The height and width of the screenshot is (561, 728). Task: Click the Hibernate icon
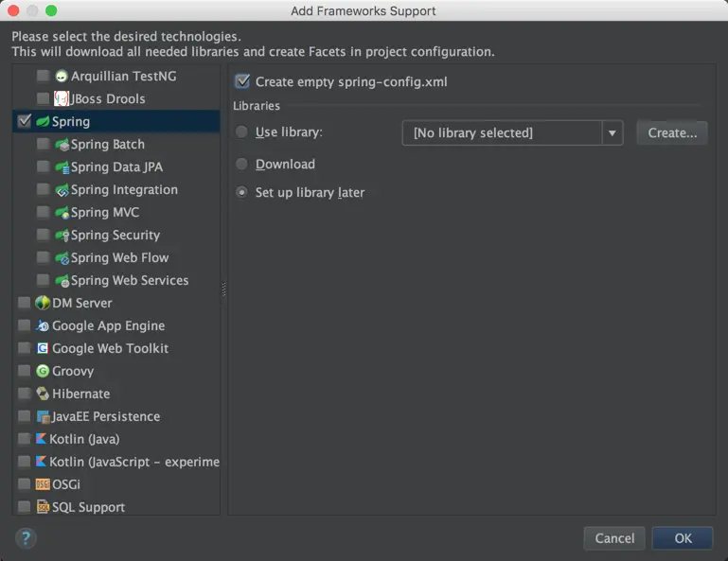[43, 394]
